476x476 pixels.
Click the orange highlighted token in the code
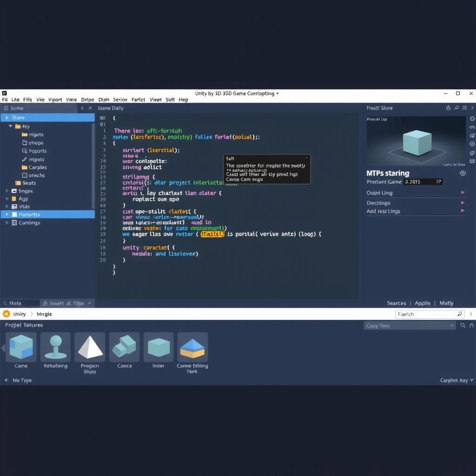tap(213, 234)
